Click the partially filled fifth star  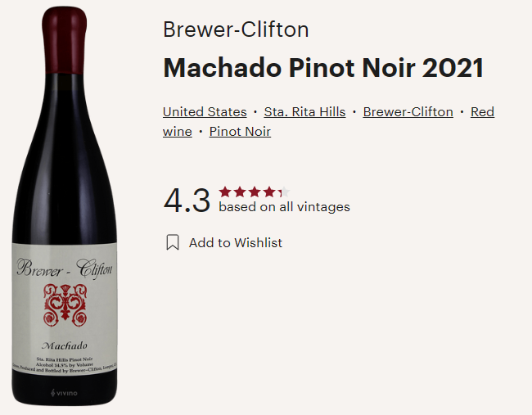[283, 192]
